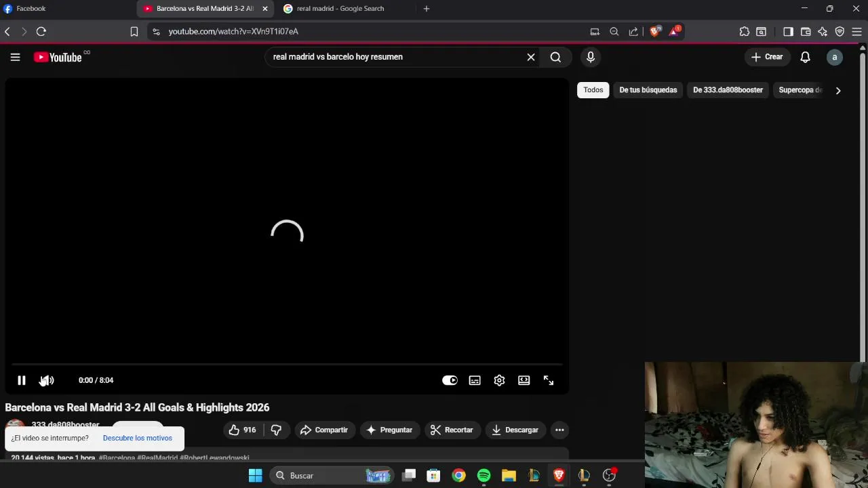
Task: Go to the YouTube home logo
Action: (x=58, y=58)
